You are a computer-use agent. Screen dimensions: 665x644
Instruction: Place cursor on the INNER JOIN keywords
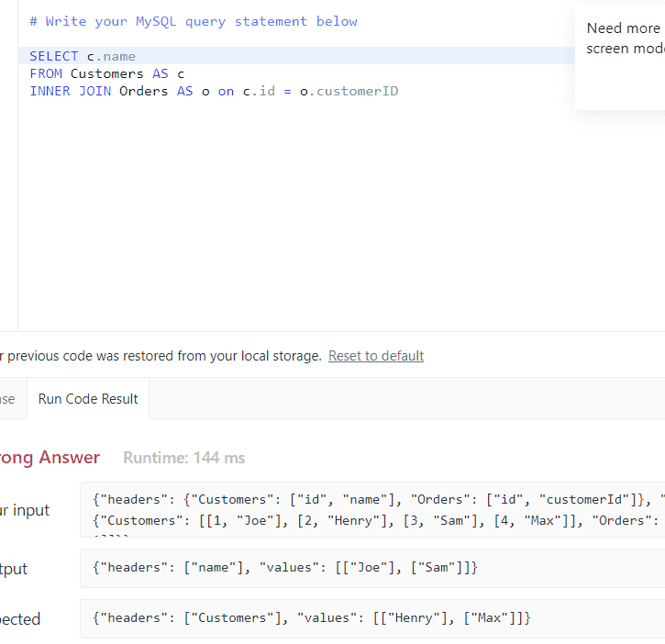tap(69, 91)
